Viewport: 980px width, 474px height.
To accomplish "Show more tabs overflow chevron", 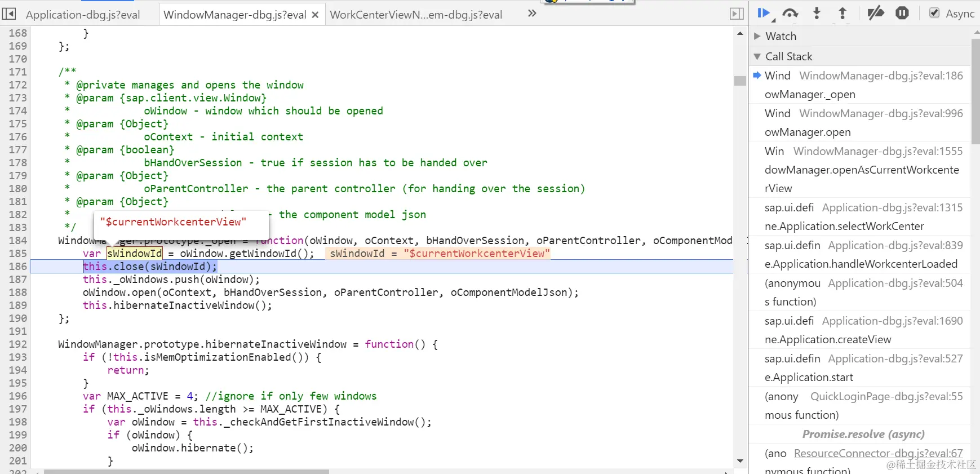I will click(x=531, y=14).
